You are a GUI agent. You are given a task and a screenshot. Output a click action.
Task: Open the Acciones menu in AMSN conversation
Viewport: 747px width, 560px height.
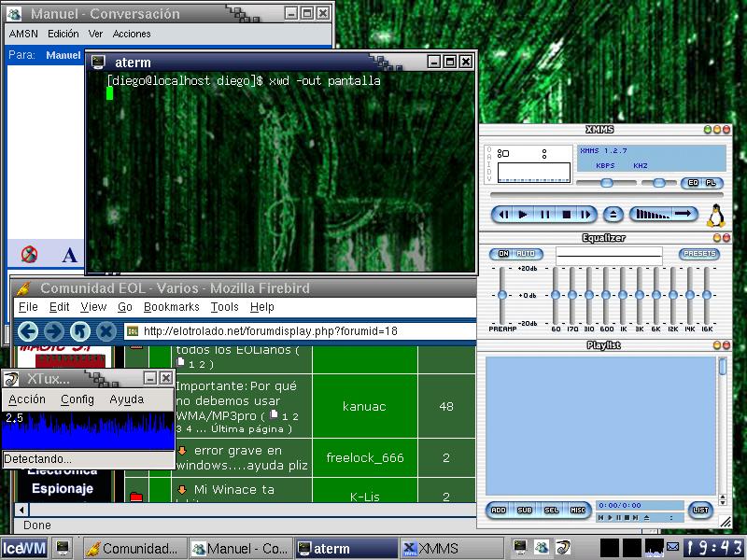click(x=132, y=34)
